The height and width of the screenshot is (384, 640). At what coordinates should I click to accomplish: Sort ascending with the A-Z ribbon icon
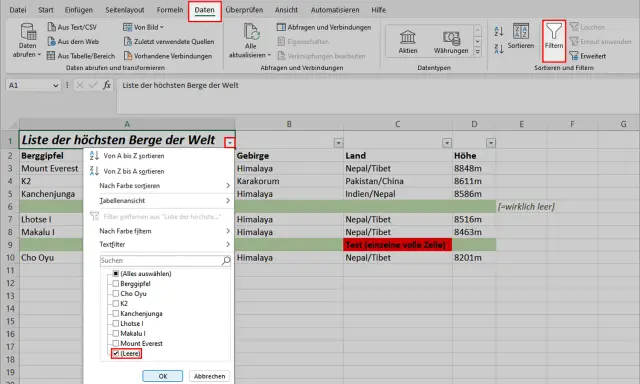pyautogui.click(x=499, y=31)
